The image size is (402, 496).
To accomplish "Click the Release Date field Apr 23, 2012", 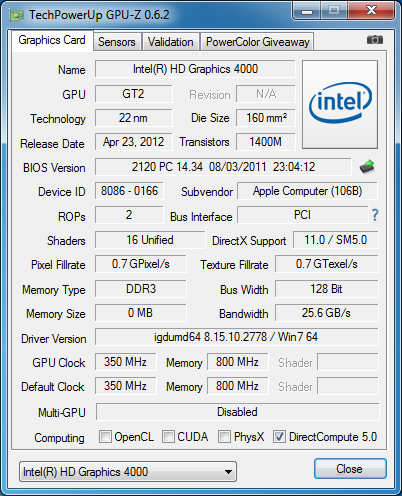I will [133, 142].
